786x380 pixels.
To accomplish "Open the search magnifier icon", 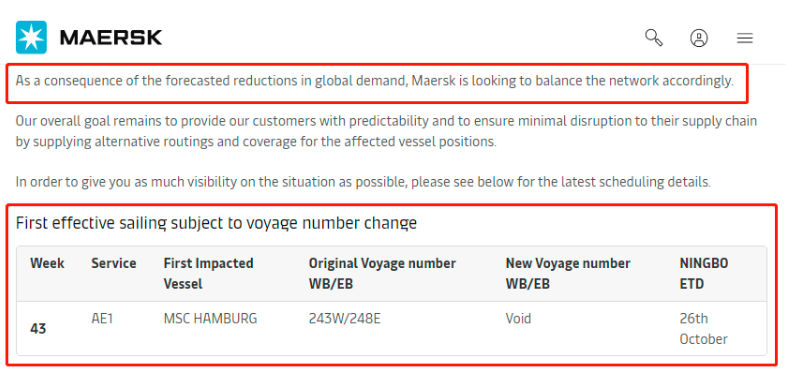I will [654, 38].
